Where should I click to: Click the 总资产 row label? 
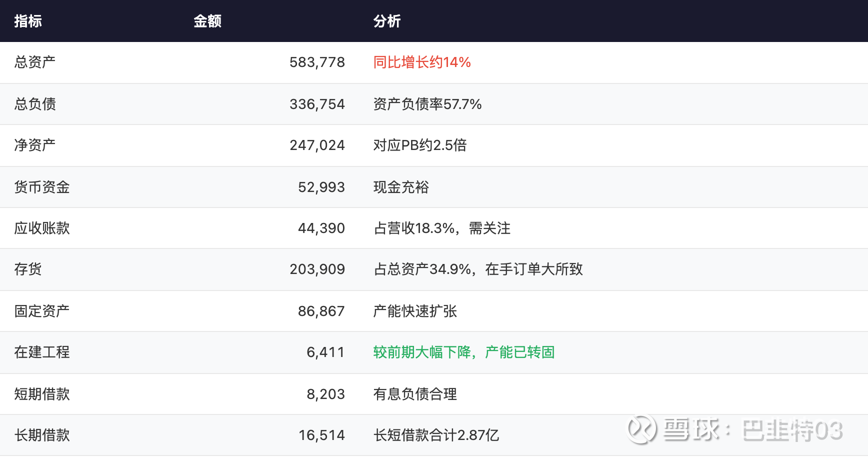[35, 62]
